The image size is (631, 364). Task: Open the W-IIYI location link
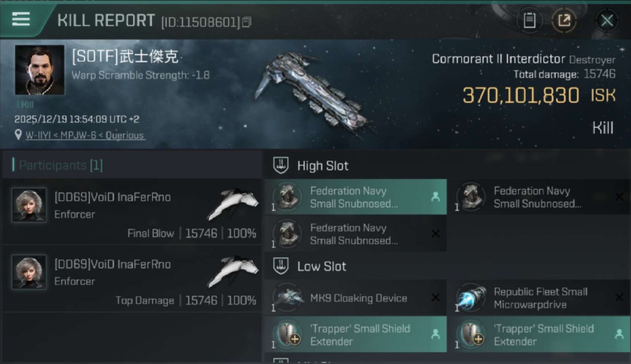85,135
